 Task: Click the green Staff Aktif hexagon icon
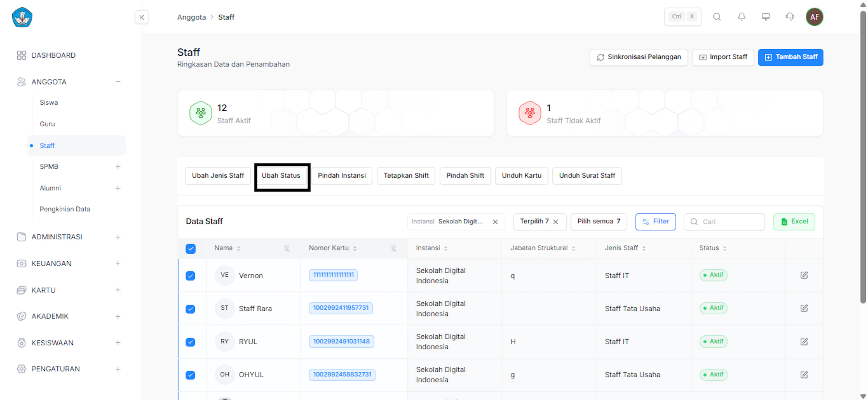point(200,113)
